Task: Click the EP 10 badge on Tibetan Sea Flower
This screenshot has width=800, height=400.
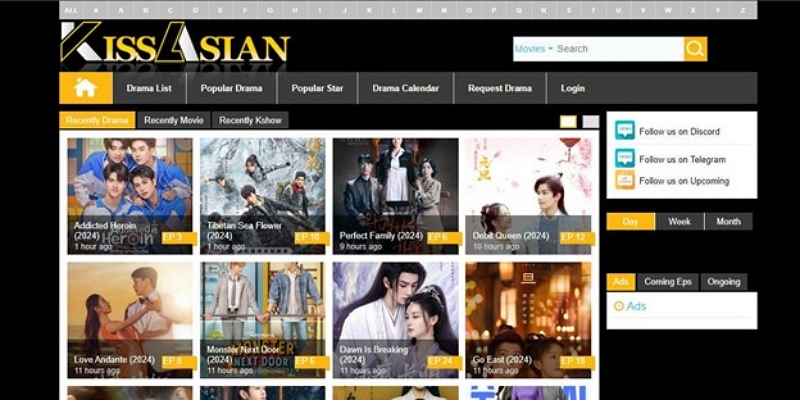Action: (311, 237)
